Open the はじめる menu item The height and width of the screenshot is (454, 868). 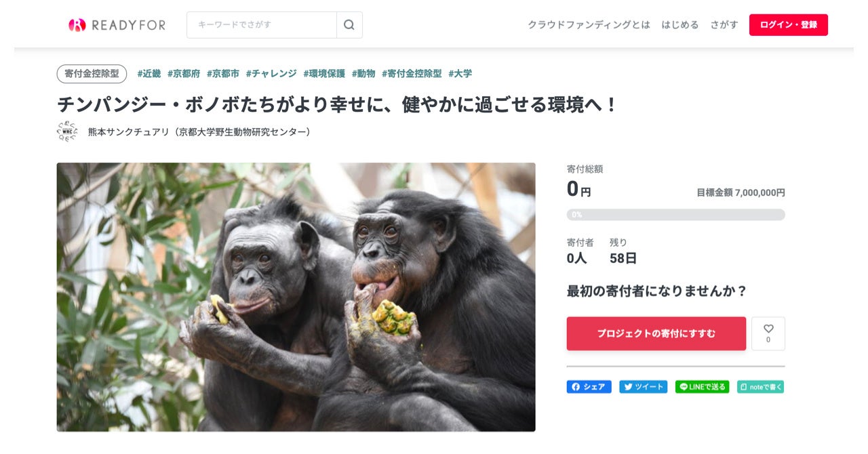pyautogui.click(x=680, y=25)
